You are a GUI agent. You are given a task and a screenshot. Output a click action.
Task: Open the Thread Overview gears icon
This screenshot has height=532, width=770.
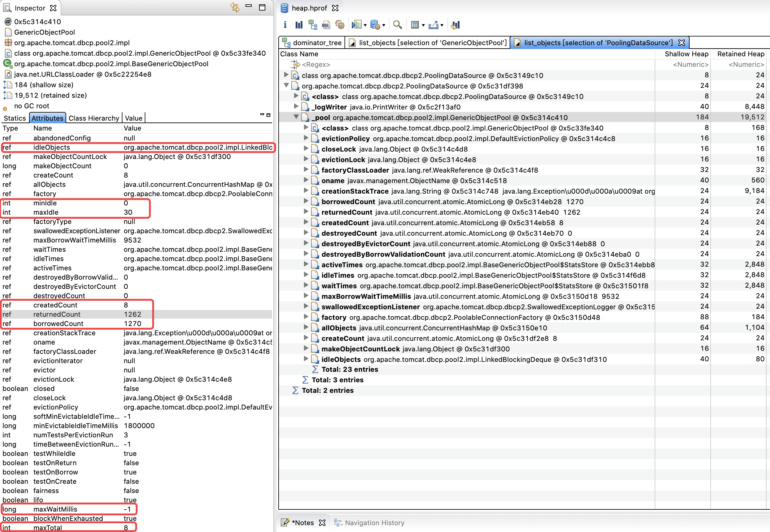[x=340, y=25]
